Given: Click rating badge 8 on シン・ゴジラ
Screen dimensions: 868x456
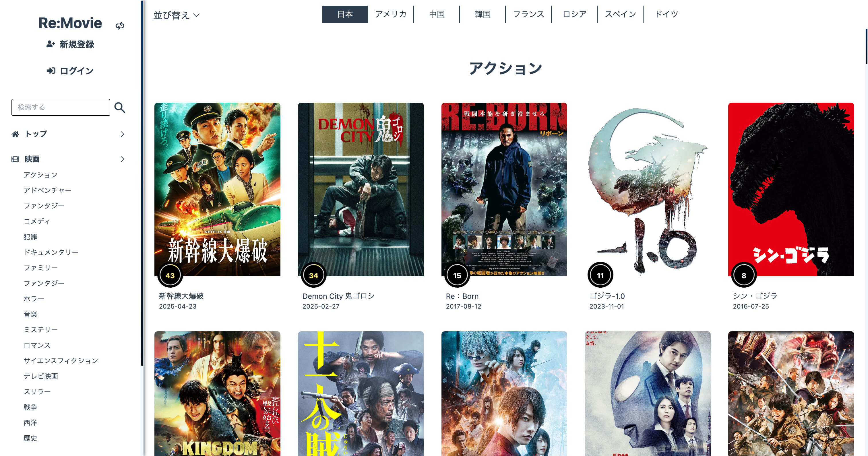Looking at the screenshot, I should pos(744,275).
